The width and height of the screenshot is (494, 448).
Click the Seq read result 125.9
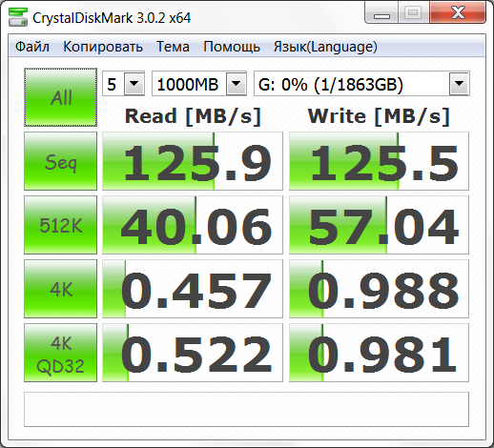(193, 161)
